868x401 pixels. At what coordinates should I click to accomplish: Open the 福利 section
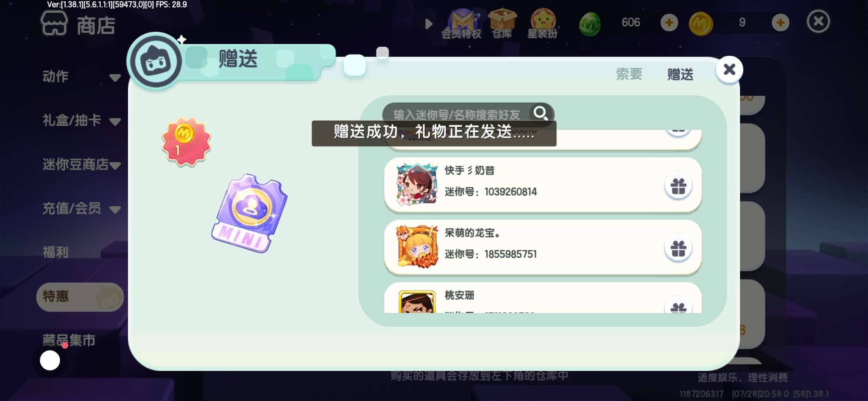pyautogui.click(x=56, y=252)
